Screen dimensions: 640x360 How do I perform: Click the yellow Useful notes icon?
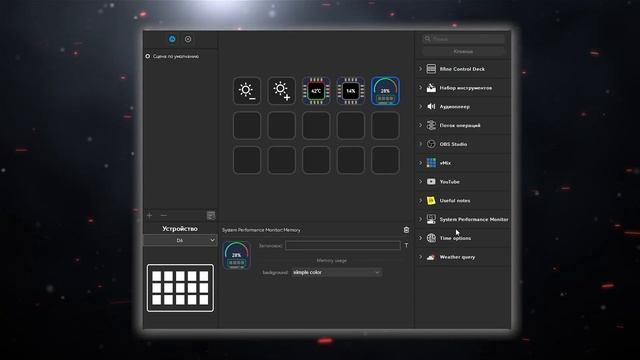point(431,200)
